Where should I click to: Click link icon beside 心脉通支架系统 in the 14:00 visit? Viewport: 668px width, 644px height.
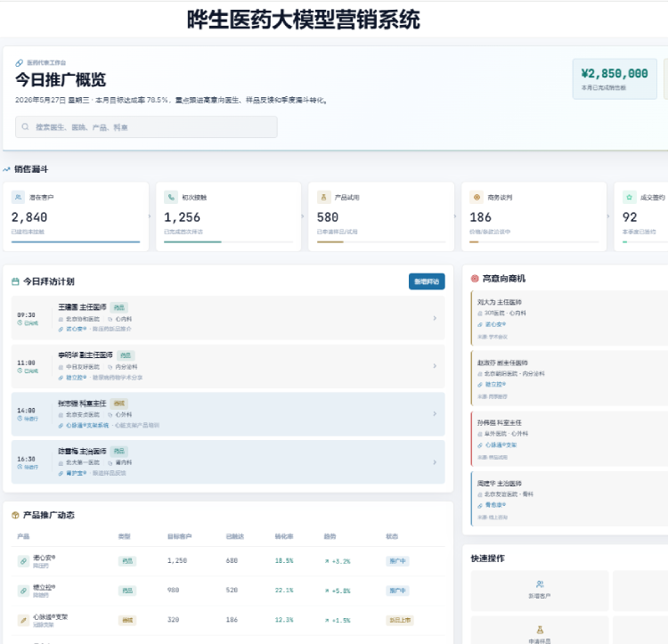[x=61, y=426]
